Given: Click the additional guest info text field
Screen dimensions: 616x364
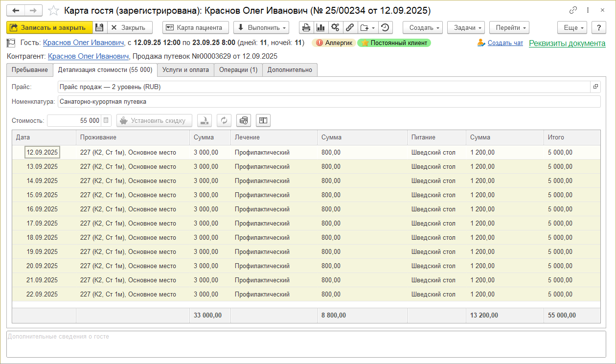Looking at the screenshot, I should (306, 344).
